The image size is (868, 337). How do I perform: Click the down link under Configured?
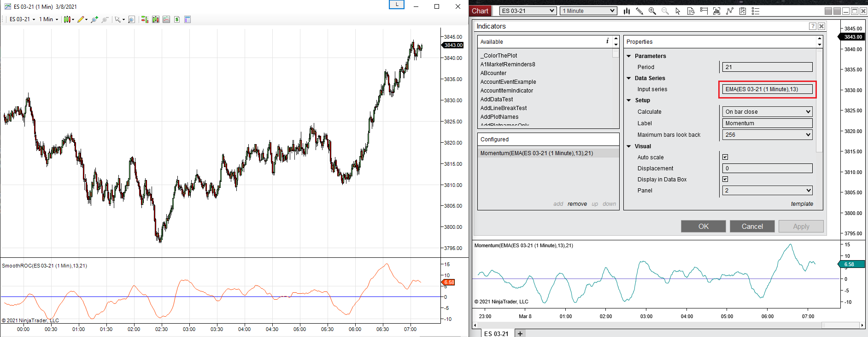609,204
